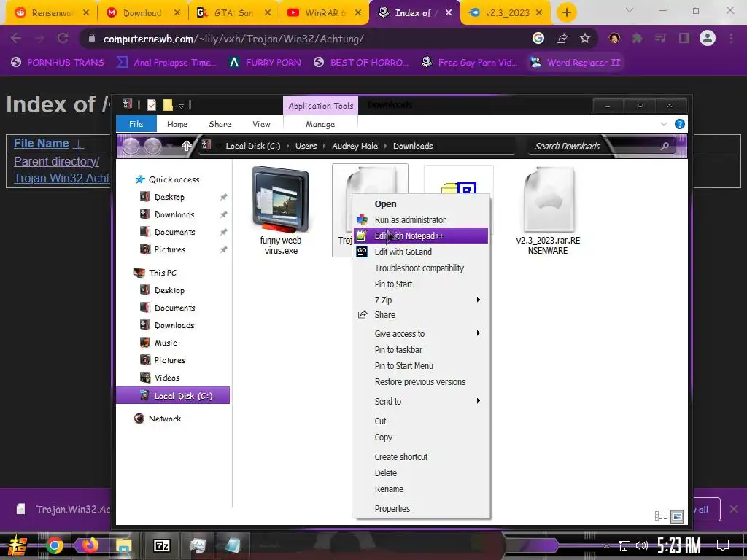Choose 'Run as administrator' in context menu

(x=421, y=219)
